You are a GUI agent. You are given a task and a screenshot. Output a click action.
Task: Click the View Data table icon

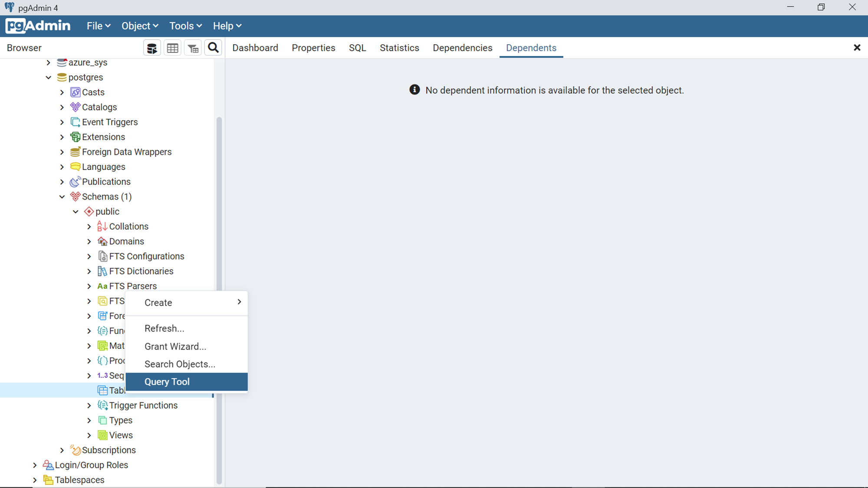pos(172,48)
